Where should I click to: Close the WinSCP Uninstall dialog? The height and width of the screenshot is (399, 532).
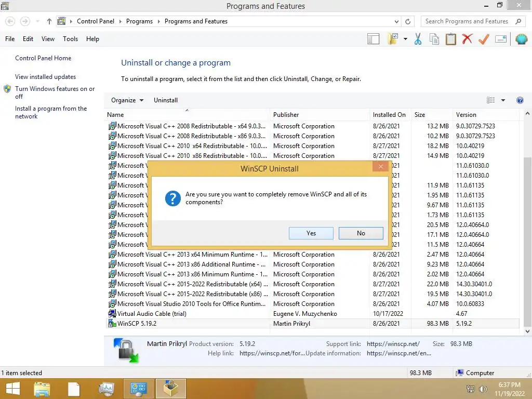(x=380, y=166)
